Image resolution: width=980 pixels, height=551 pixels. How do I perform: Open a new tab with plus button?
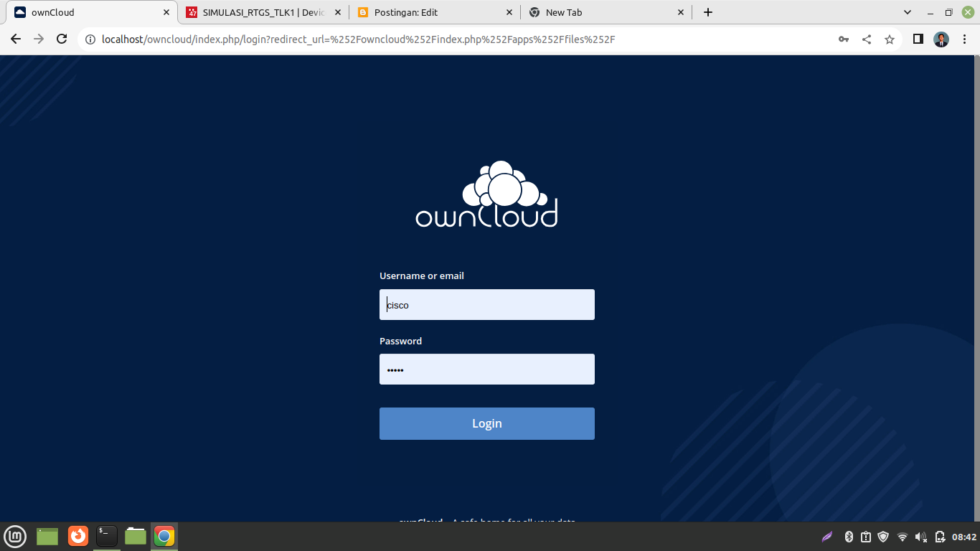(708, 12)
